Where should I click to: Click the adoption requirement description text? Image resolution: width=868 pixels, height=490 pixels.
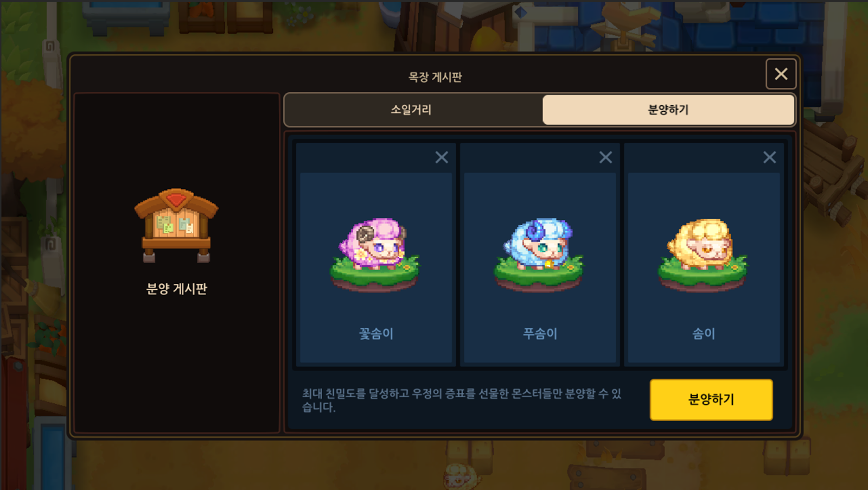coord(462,400)
